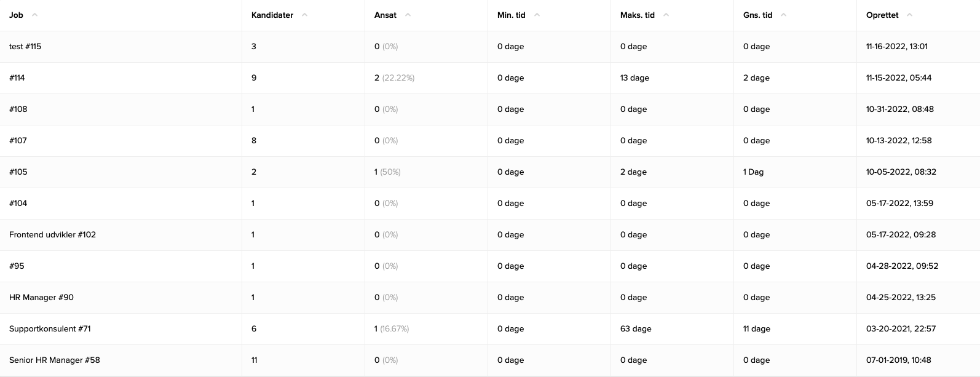Select Supportkonsulent #71 job entry
This screenshot has width=980, height=377.
pos(50,328)
